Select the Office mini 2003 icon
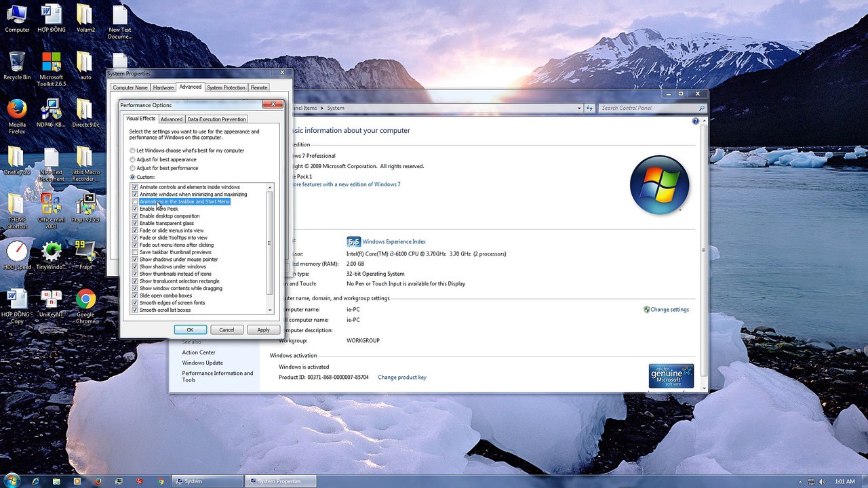The image size is (868, 488). pos(52,211)
